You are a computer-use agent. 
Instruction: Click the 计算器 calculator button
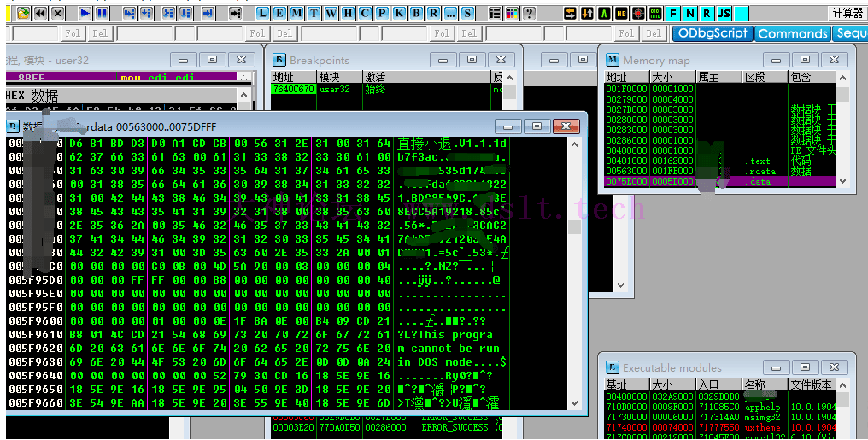[847, 13]
